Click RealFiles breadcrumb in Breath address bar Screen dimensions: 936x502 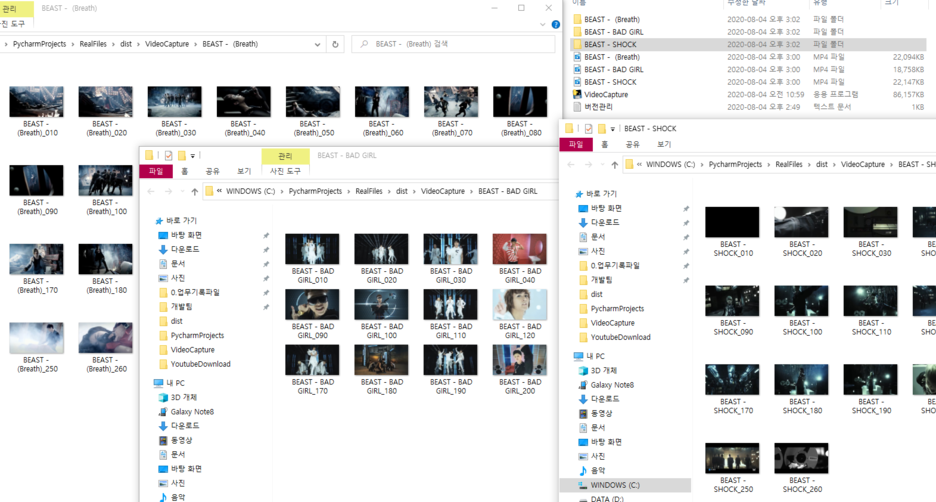(x=93, y=44)
